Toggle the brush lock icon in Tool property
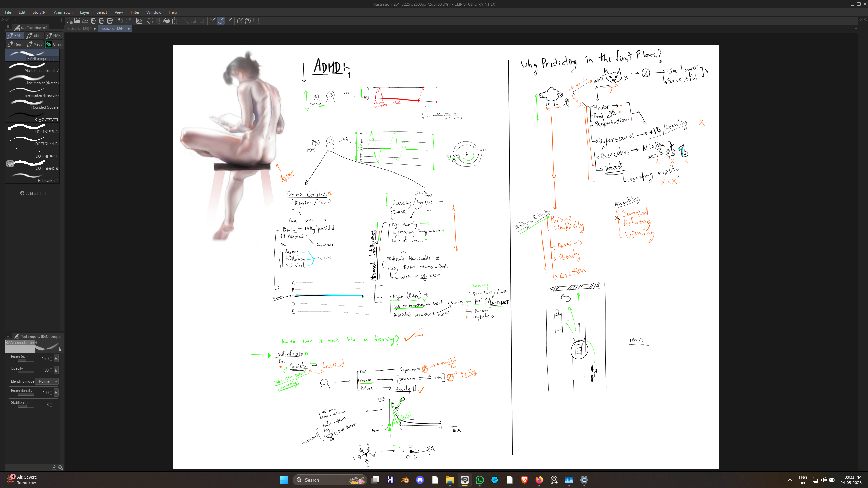 pos(59,349)
